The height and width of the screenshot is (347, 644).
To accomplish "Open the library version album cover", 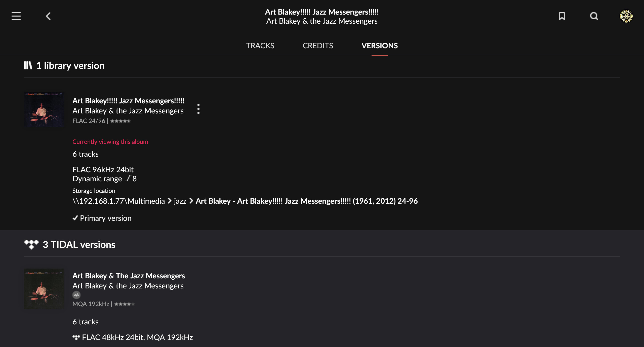I will [x=44, y=110].
